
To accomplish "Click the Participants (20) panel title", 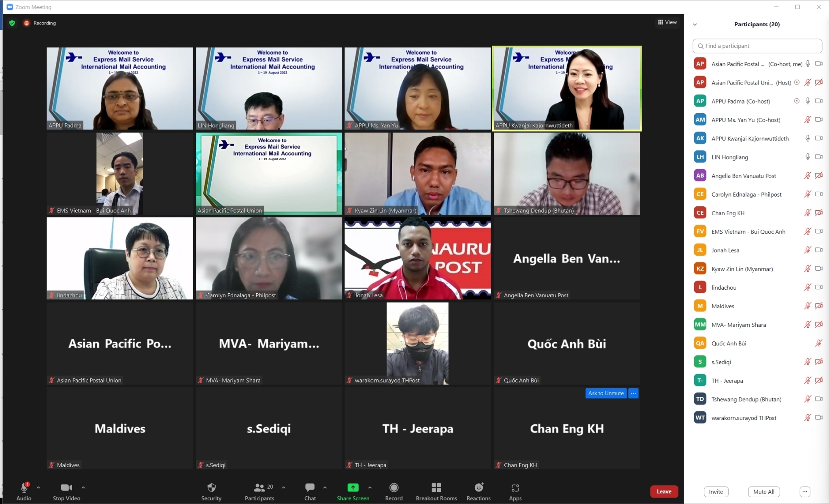I will click(x=757, y=24).
